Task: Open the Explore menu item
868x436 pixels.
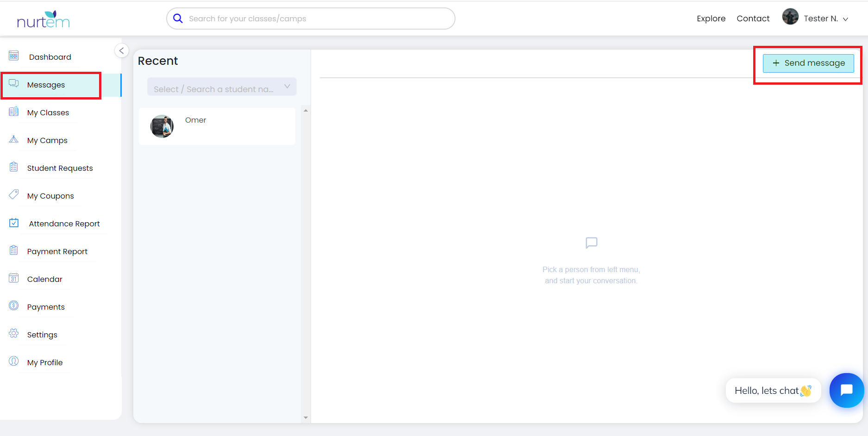Action: click(711, 18)
